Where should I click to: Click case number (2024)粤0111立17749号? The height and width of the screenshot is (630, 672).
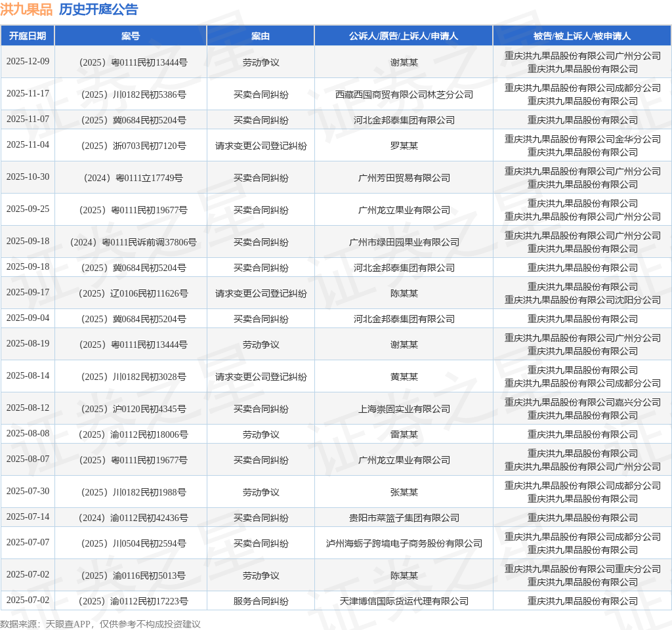point(133,178)
